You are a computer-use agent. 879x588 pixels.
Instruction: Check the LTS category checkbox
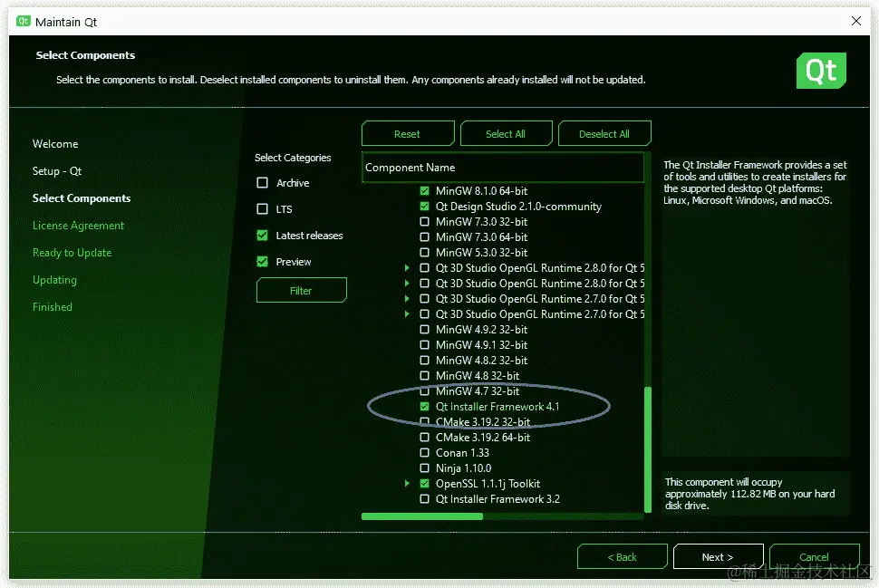(262, 208)
